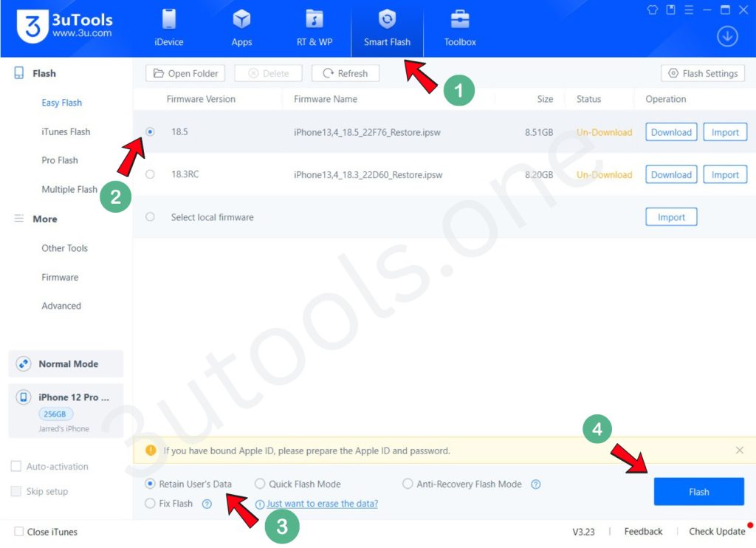The image size is (756, 548).
Task: Select the iPhone 12 Pro device icon
Action: (23, 397)
